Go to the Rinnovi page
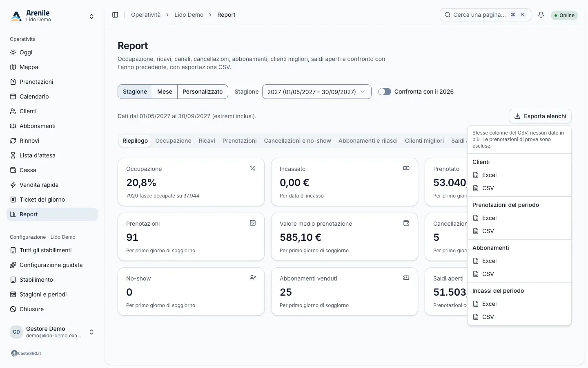 [x=52, y=141]
